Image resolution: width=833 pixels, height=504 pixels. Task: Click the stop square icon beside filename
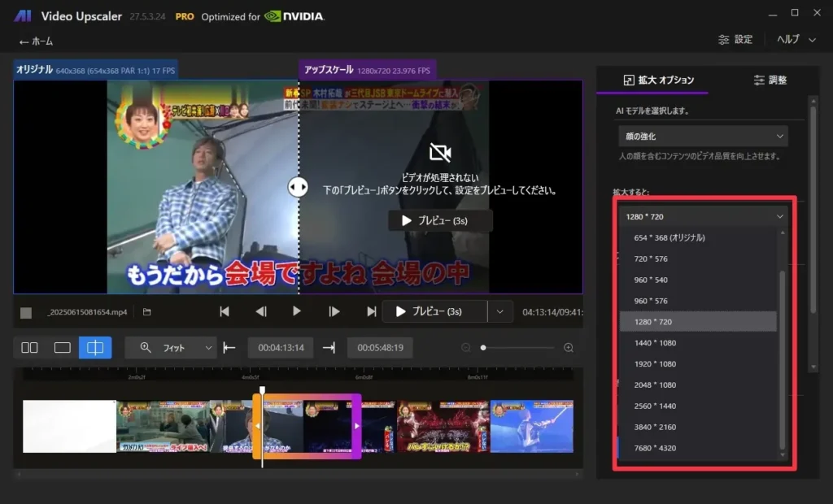point(26,312)
